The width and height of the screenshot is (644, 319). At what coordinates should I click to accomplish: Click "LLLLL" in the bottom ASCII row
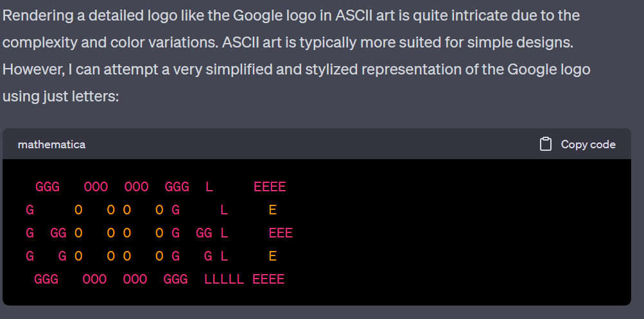224,280
